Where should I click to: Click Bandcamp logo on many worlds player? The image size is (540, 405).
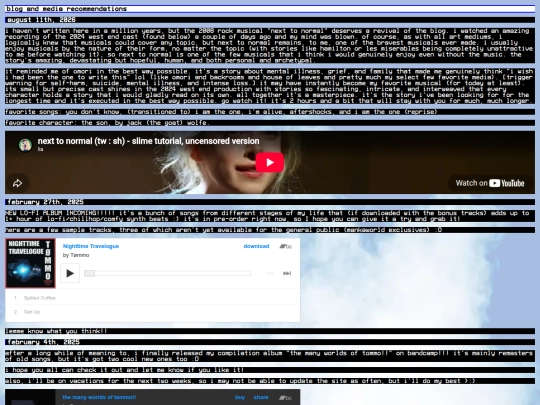coord(285,398)
